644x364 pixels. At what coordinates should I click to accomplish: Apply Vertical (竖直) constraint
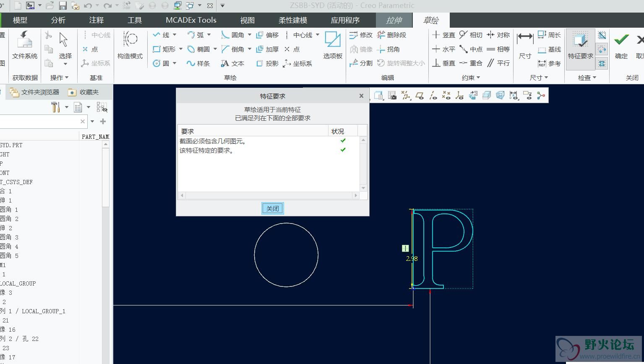coord(443,35)
